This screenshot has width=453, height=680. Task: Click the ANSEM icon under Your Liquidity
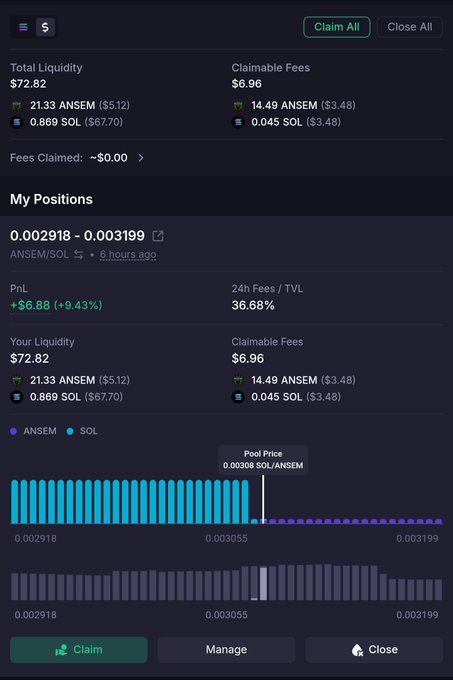[17, 380]
